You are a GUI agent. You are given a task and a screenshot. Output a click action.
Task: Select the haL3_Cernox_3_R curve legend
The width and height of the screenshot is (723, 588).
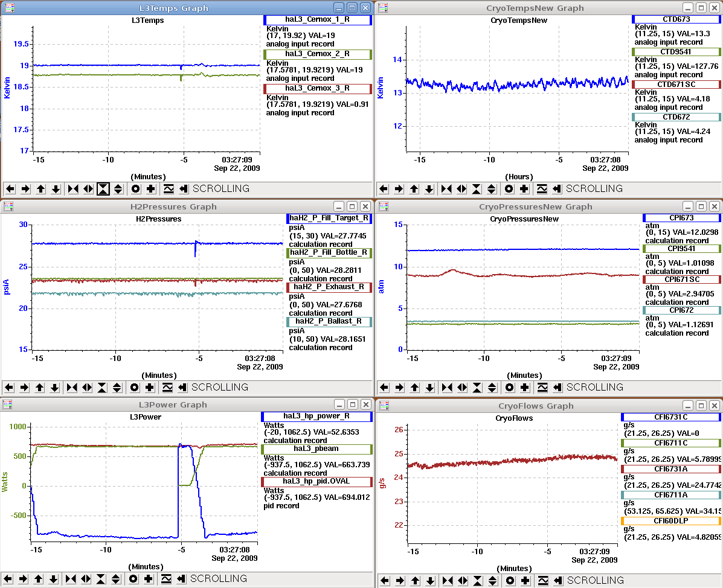click(x=317, y=89)
